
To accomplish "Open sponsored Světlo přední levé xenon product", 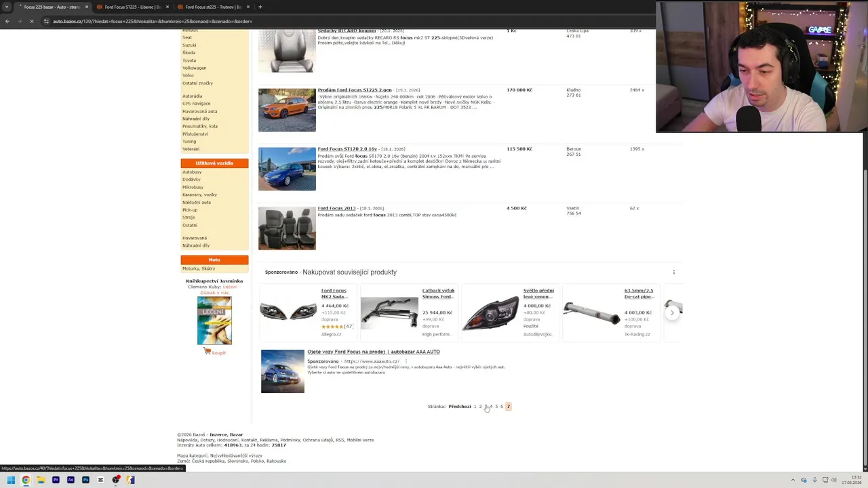I will point(510,312).
